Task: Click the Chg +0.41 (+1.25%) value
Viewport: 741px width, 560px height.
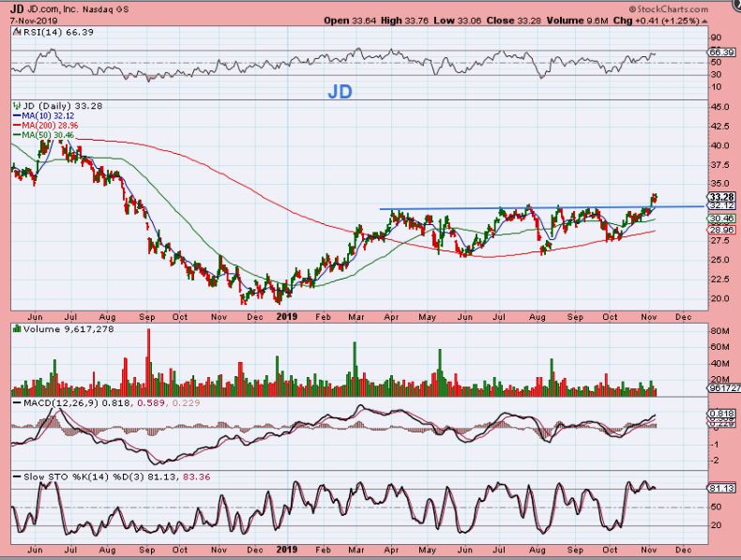Action: (656, 21)
